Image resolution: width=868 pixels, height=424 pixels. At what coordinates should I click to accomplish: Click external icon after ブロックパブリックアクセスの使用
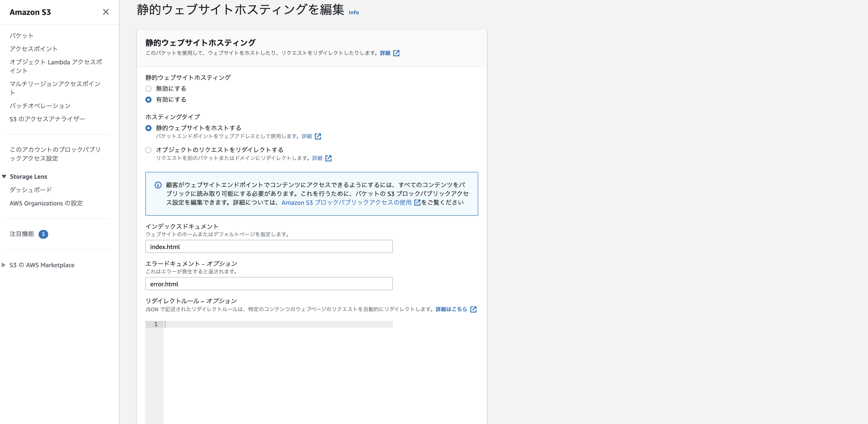417,203
